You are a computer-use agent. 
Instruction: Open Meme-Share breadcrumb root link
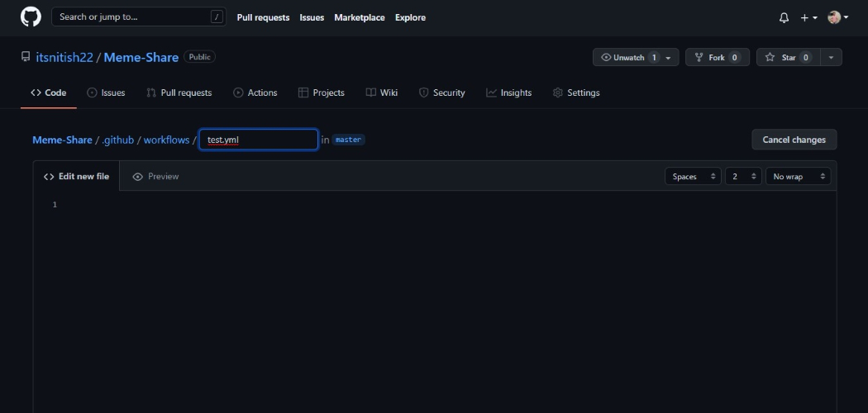point(62,140)
